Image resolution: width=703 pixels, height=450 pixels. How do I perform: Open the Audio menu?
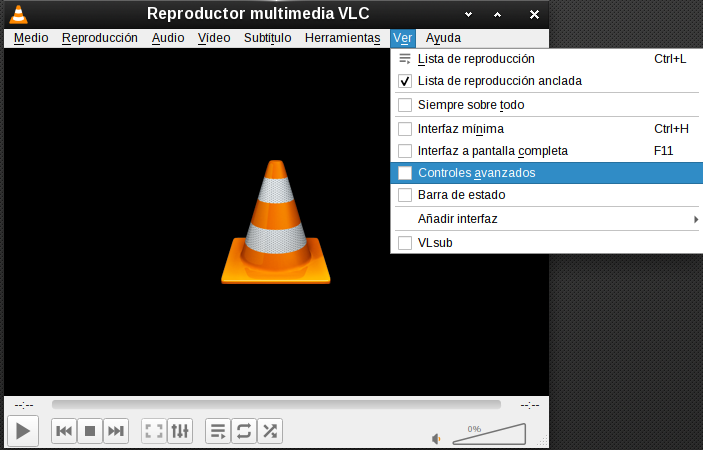168,38
